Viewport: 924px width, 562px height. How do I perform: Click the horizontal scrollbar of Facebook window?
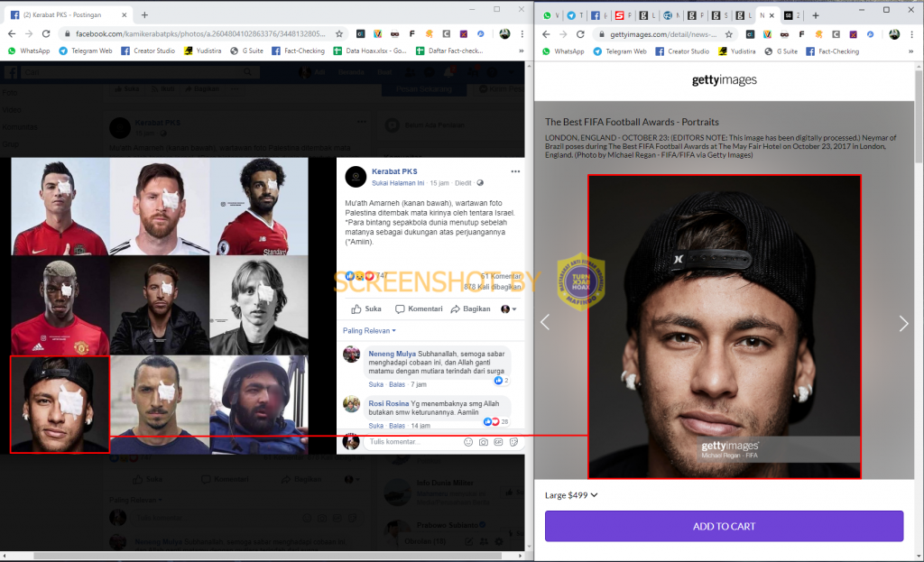click(268, 556)
